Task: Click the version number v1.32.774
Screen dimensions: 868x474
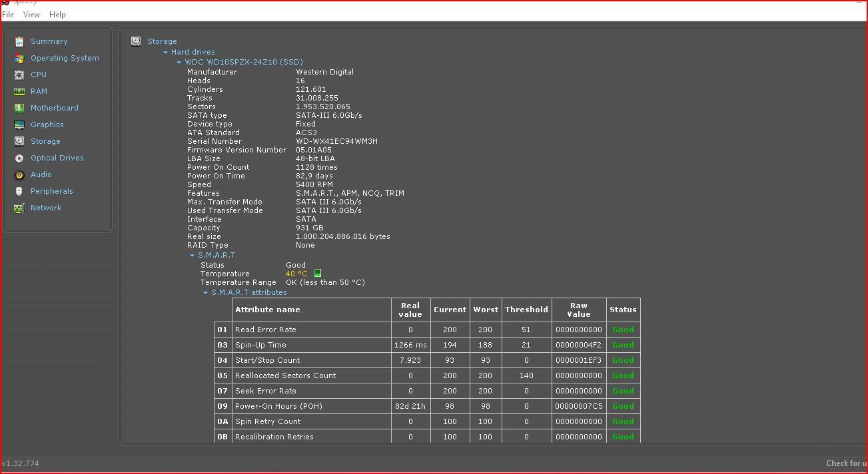Action: pos(20,463)
